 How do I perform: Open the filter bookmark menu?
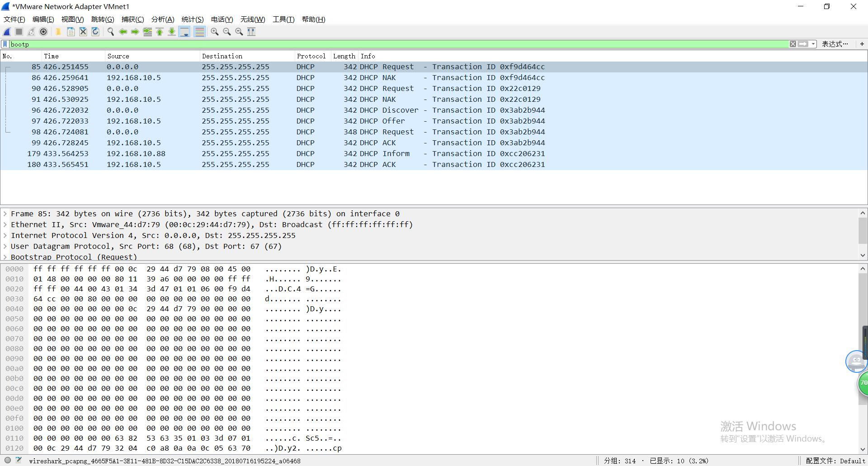pos(5,44)
